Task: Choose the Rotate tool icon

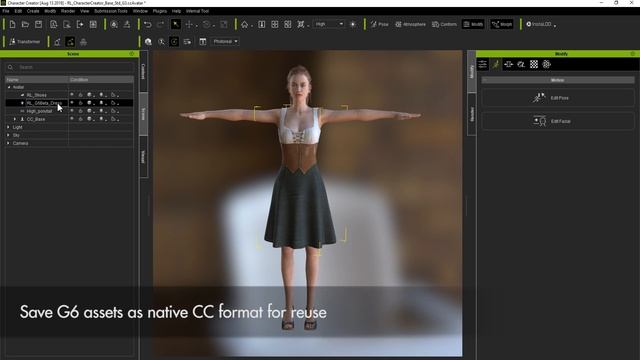Action: click(x=207, y=24)
